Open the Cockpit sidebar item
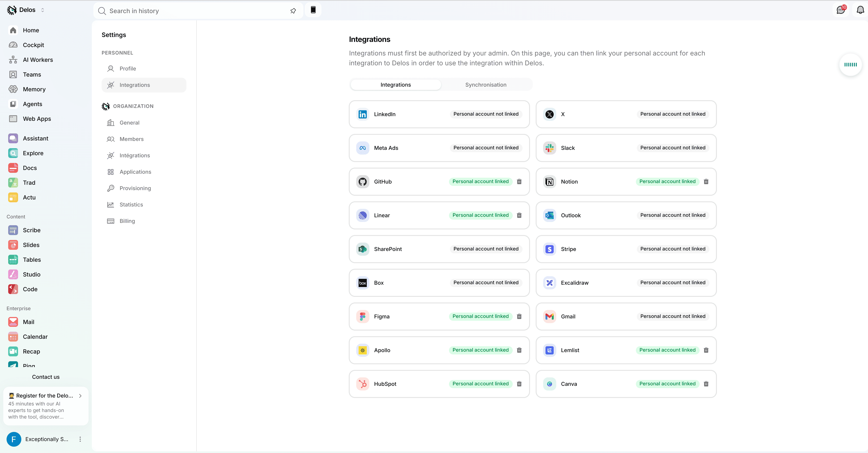This screenshot has height=453, width=868. 46,45
